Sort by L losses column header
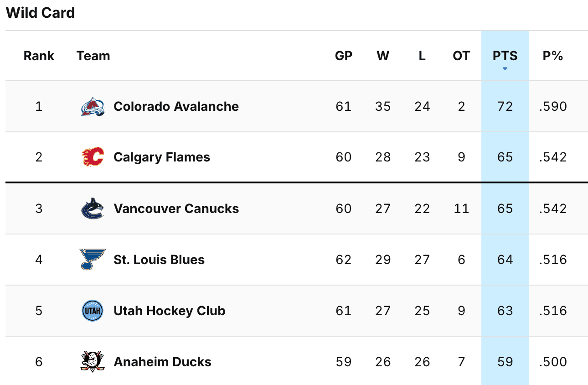The image size is (588, 385). 422,56
